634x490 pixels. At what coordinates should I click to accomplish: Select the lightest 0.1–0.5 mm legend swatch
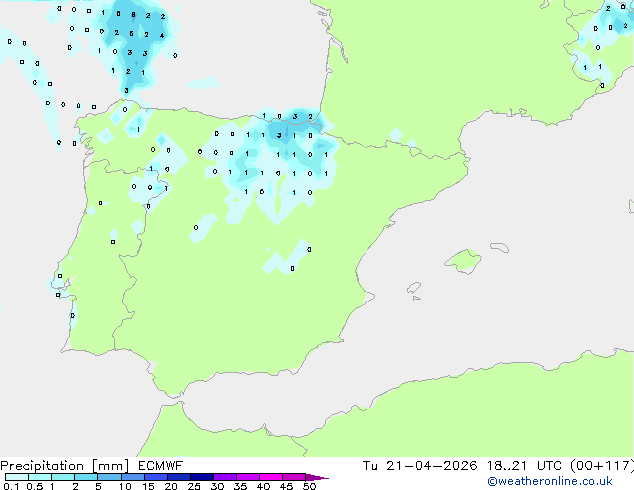point(16,477)
